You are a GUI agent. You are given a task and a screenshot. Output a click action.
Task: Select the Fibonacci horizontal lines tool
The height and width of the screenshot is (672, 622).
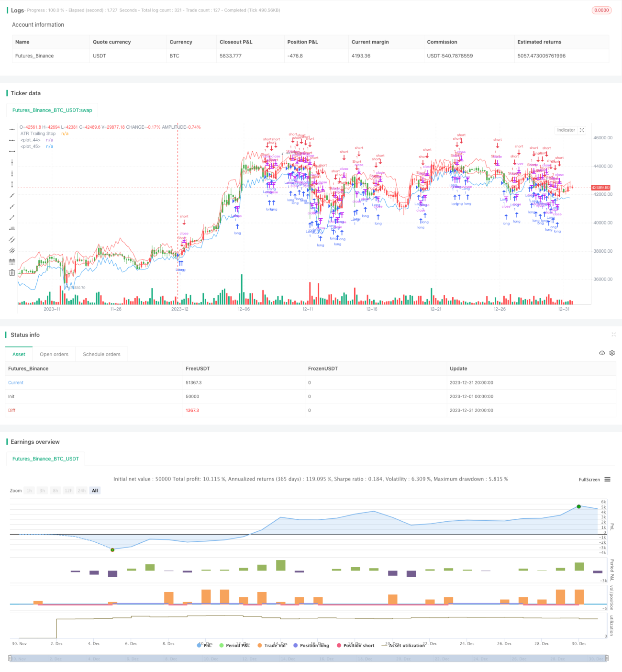coord(12,261)
